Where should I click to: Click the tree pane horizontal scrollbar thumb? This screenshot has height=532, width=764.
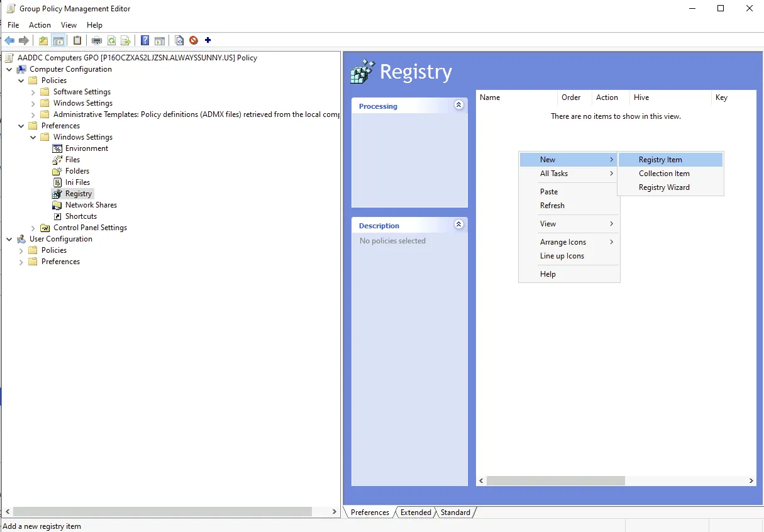pos(162,512)
